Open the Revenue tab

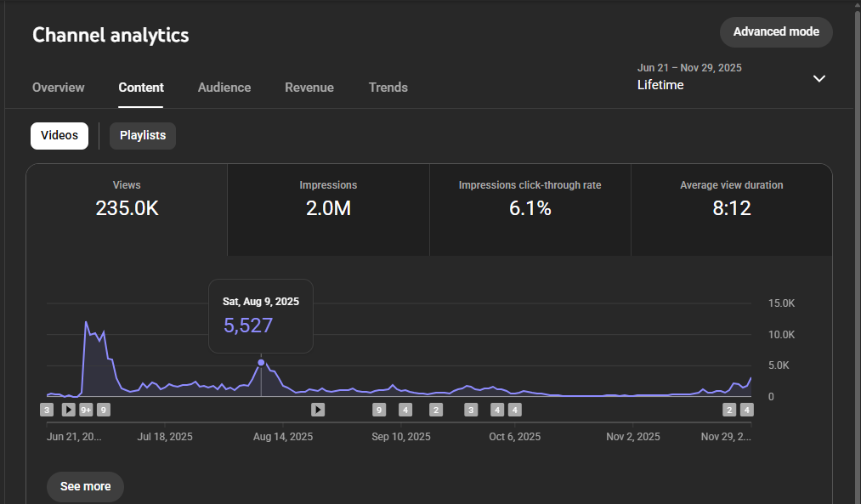309,88
